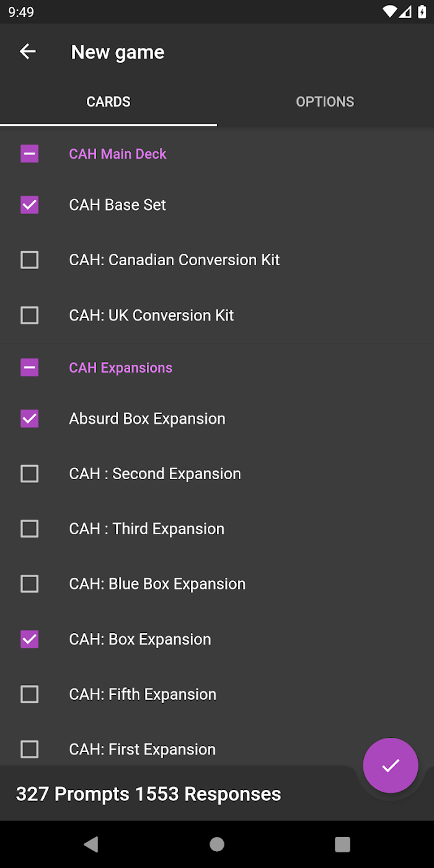Tap the Prompts and Responses count bar
Image resolution: width=434 pixels, height=868 pixels.
(180, 794)
